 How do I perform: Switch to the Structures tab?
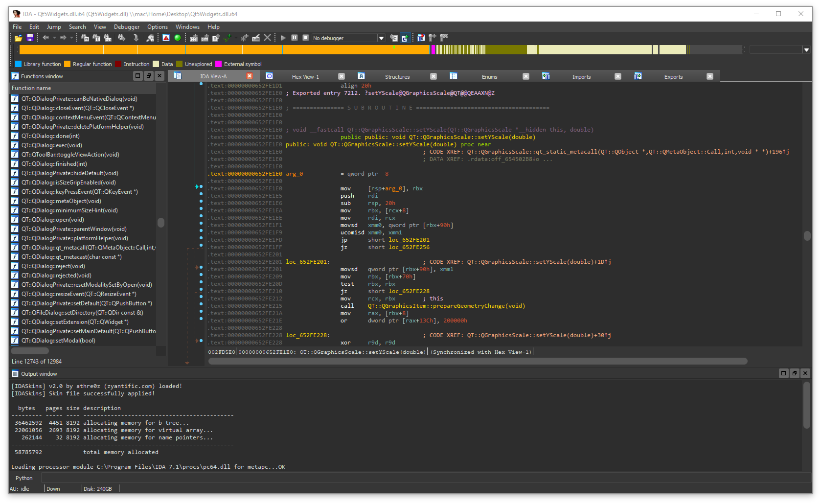click(x=397, y=77)
